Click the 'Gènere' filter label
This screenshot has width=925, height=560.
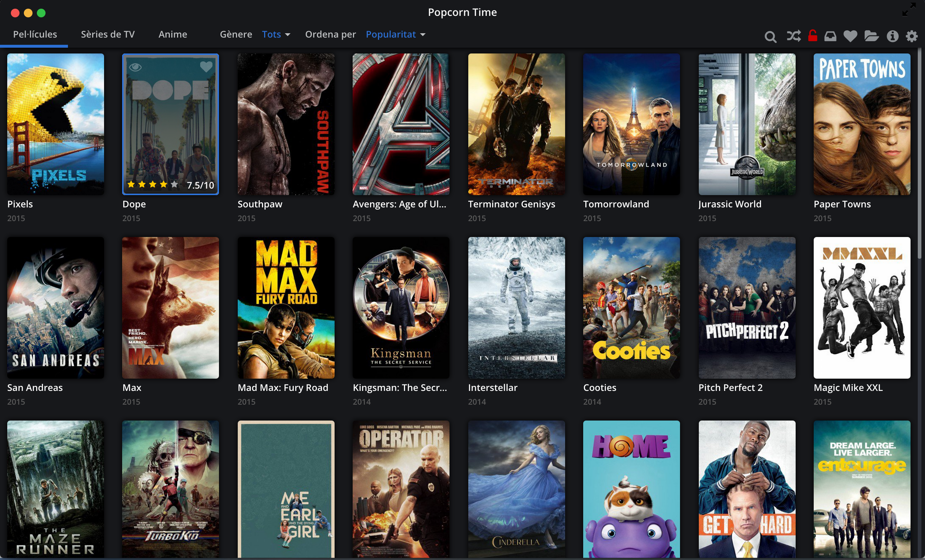click(x=236, y=34)
